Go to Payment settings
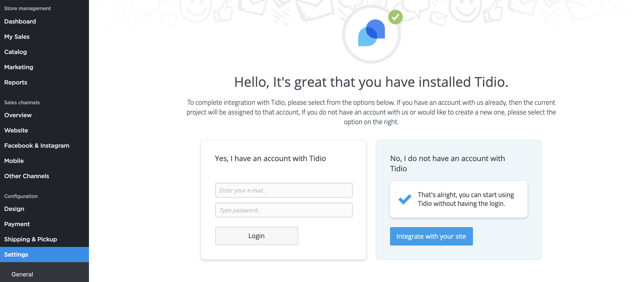Viewport: 644px width, 282px height. 17,224
